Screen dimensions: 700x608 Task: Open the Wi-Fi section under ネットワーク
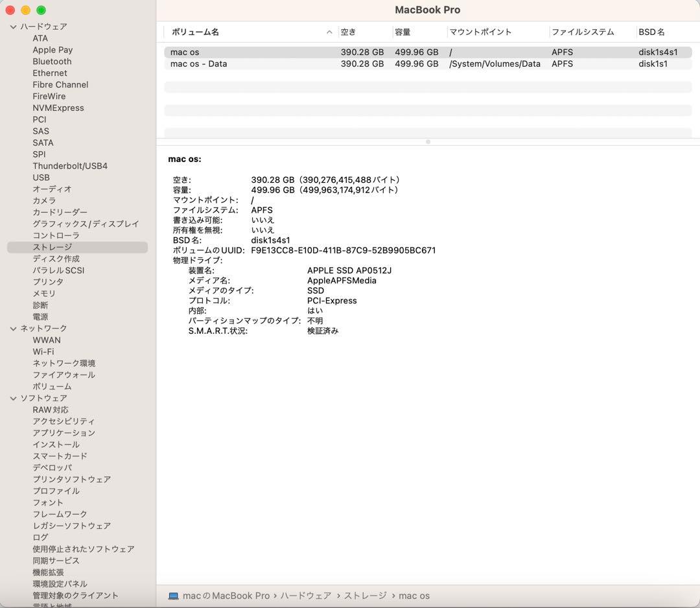45,351
